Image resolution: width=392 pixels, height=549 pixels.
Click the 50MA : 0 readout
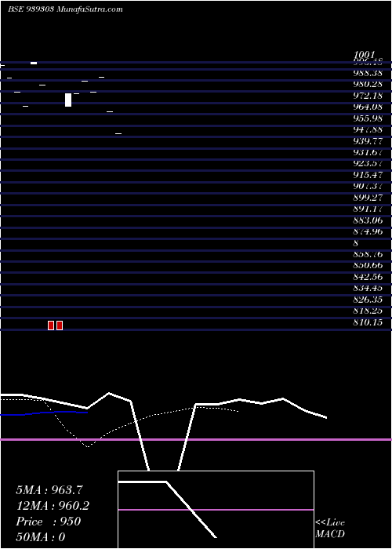pos(41,537)
